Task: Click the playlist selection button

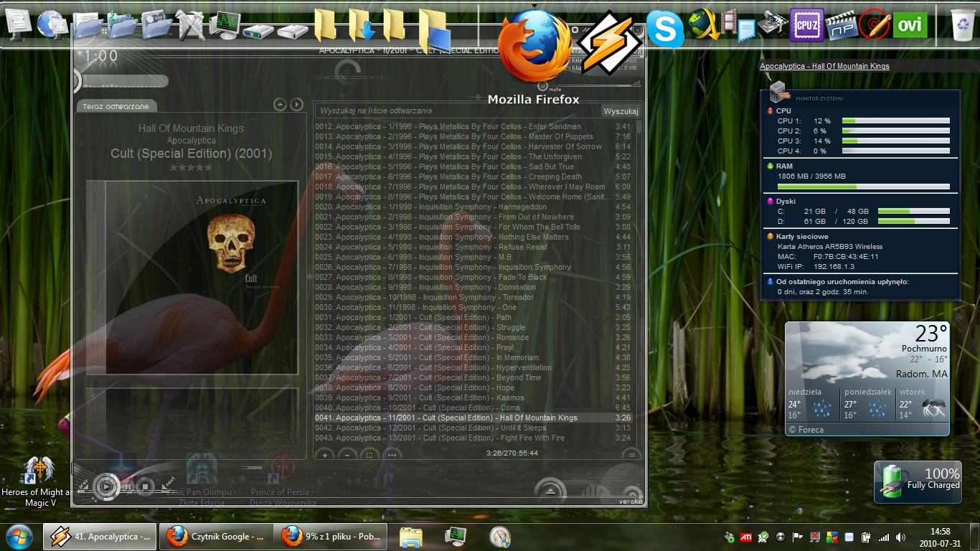Action: 369,454
